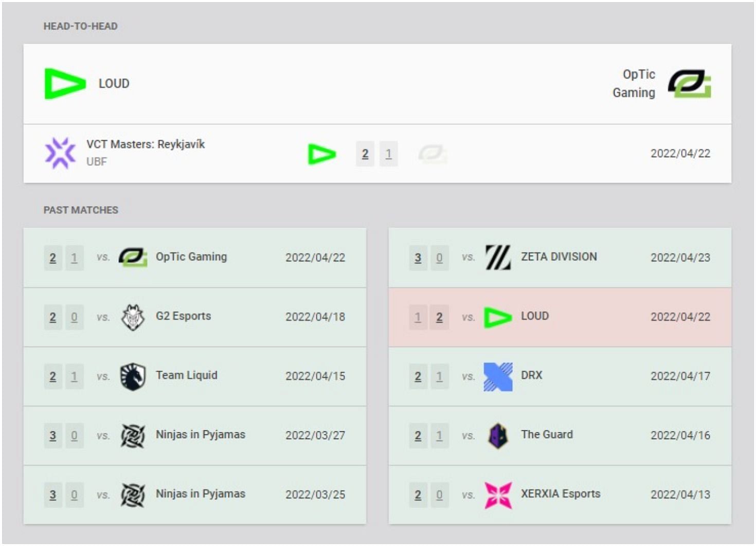Open ZETA DIVISION past match
Screen dimensions: 756x546
(x=560, y=257)
